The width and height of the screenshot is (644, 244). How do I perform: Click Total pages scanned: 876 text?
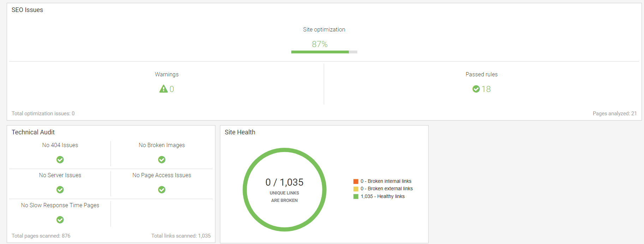[41, 236]
